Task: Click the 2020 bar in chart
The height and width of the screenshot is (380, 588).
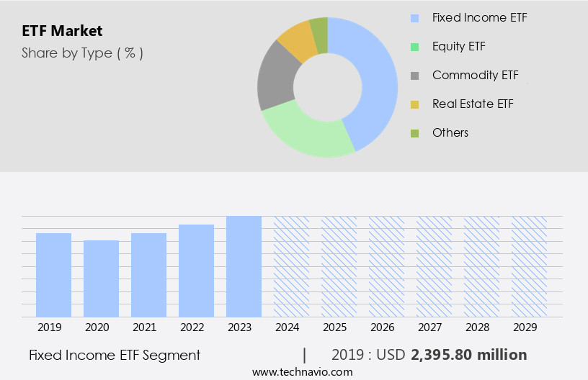Action: pos(102,279)
